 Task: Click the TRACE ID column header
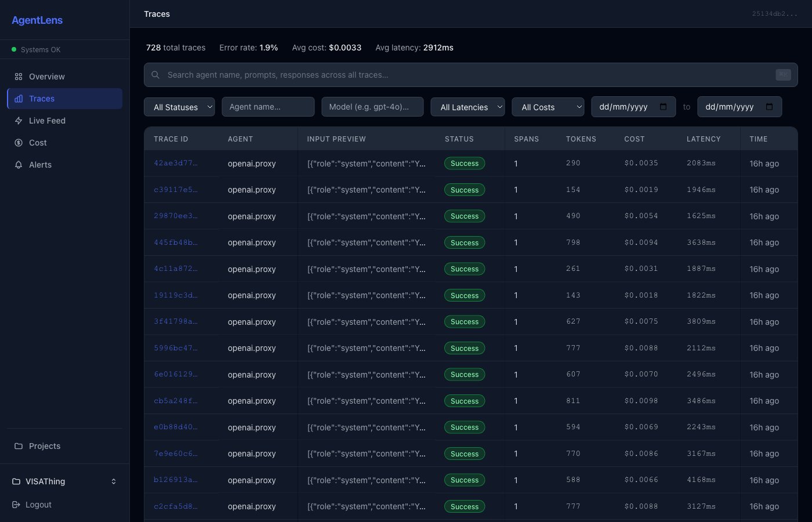171,139
